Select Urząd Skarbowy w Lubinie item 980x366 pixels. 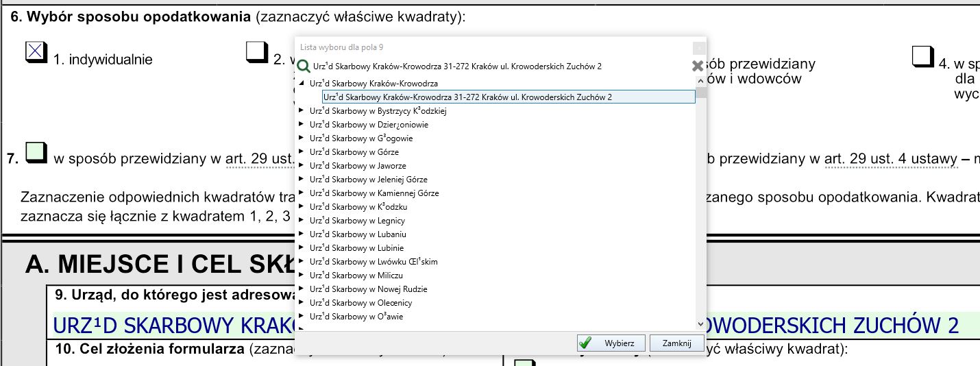[356, 248]
